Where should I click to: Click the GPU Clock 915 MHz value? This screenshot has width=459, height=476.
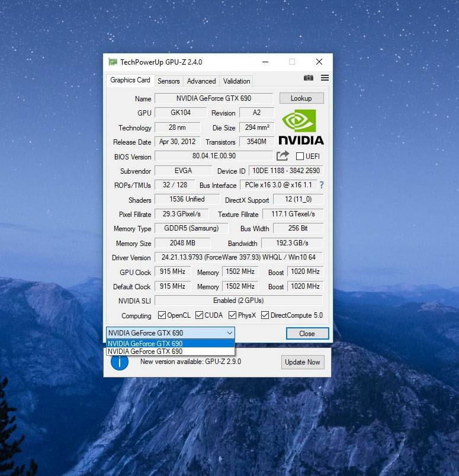172,271
